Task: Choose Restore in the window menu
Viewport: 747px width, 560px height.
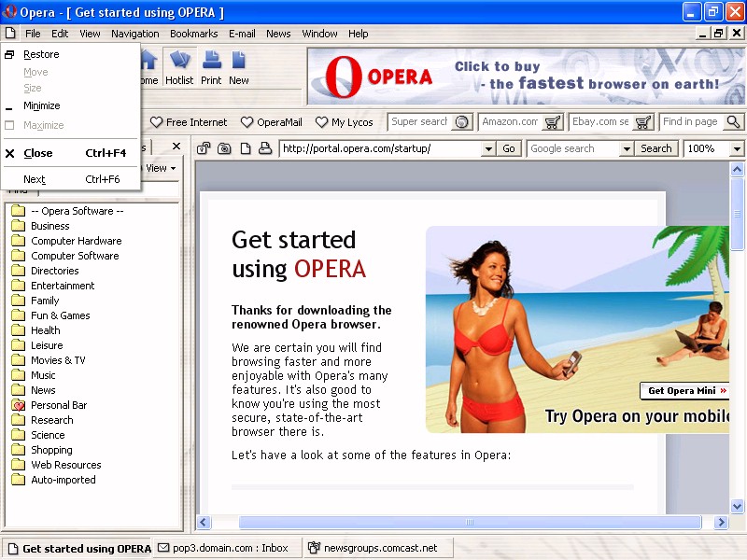Action: click(71, 54)
